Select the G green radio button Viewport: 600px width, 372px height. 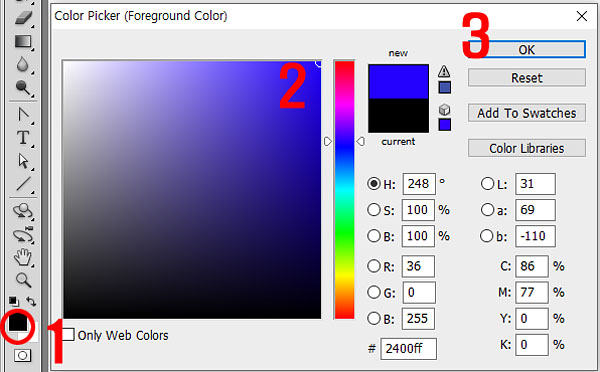pyautogui.click(x=373, y=292)
